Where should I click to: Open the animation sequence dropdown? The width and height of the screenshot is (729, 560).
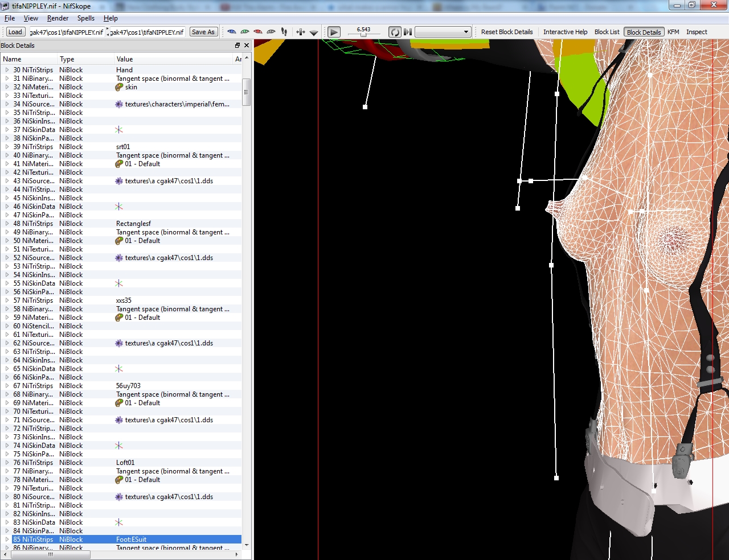pos(443,32)
